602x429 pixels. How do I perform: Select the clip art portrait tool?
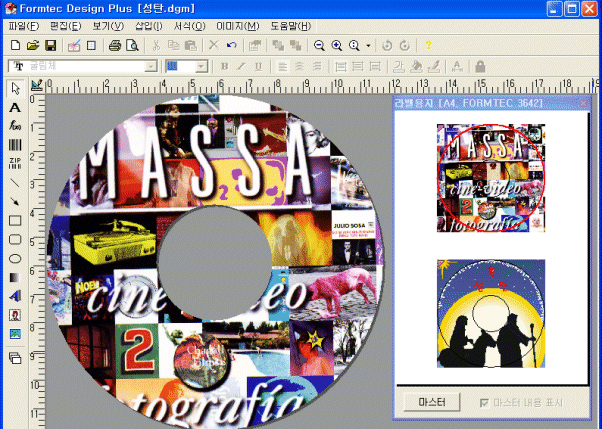(15, 315)
